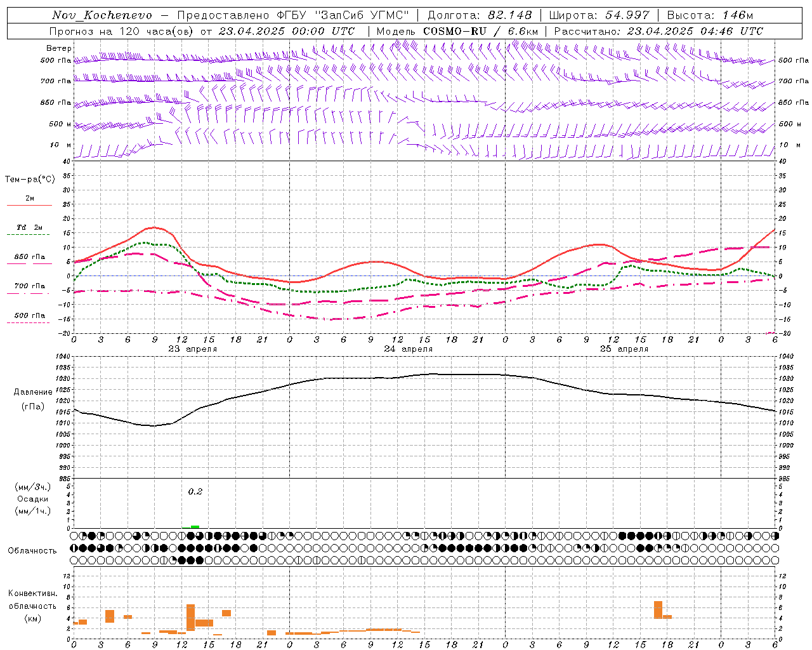This screenshot has height=650, width=812.
Task: Click the 'Высота: 146м' header text
Action: coord(710,15)
